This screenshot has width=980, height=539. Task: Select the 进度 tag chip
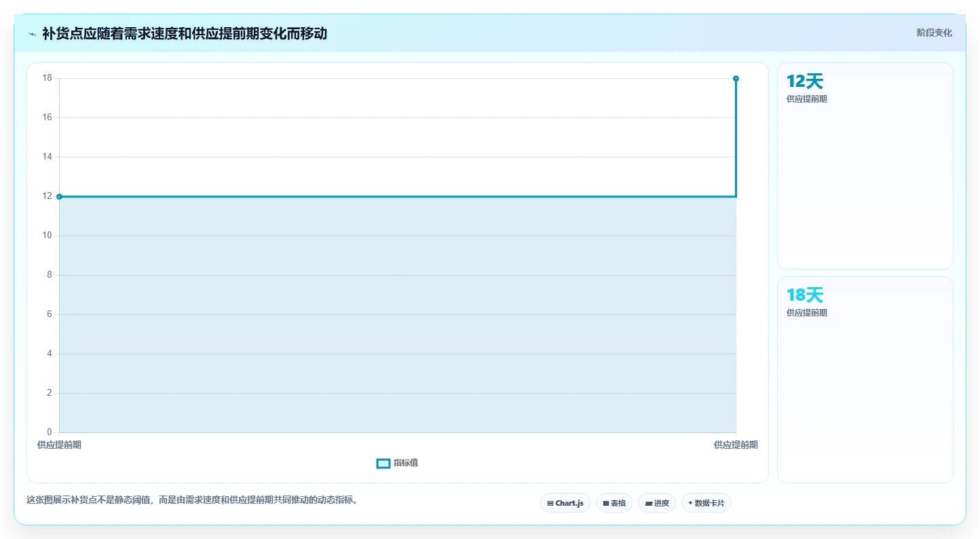[x=657, y=503]
